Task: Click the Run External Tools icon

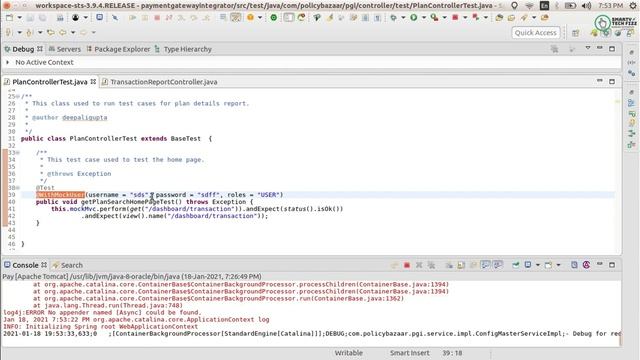Action: pos(434,18)
